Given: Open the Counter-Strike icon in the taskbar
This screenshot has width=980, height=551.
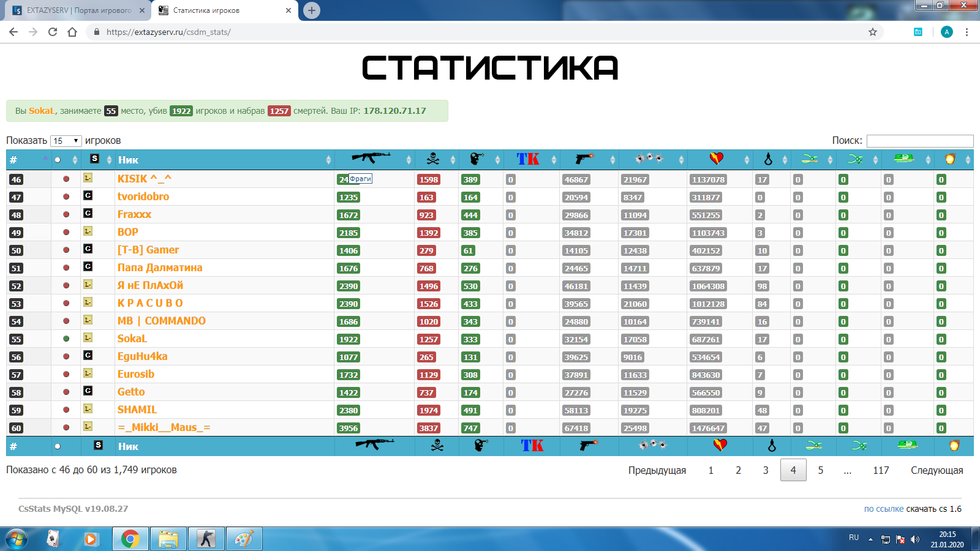Looking at the screenshot, I should [206, 539].
